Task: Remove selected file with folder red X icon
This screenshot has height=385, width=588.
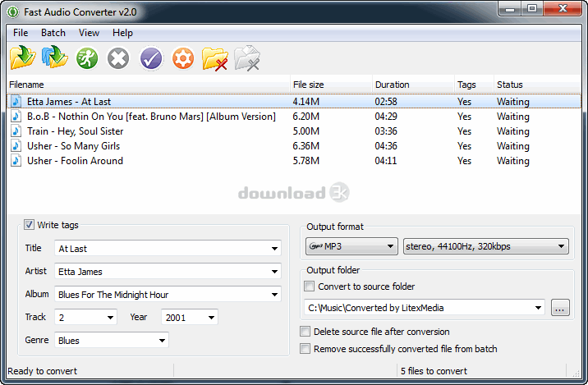Action: point(215,58)
